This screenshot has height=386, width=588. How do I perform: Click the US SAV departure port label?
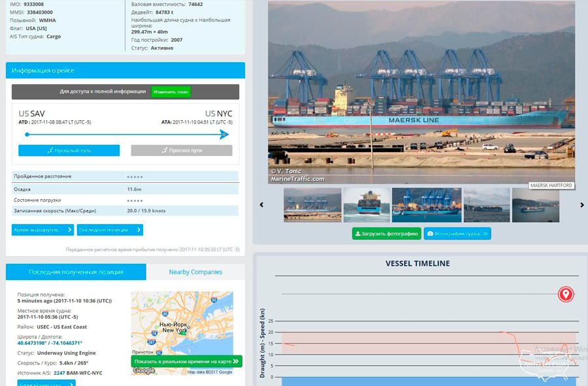(31, 114)
